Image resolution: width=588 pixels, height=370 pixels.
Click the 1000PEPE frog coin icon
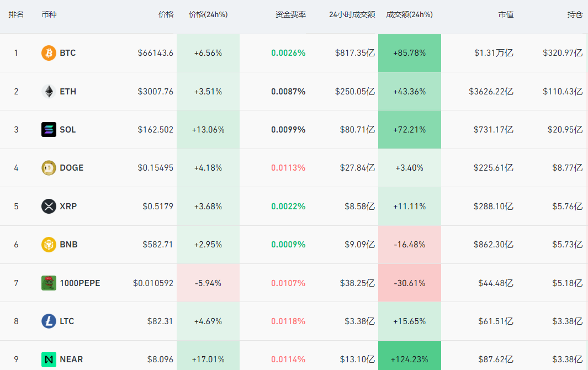[49, 283]
